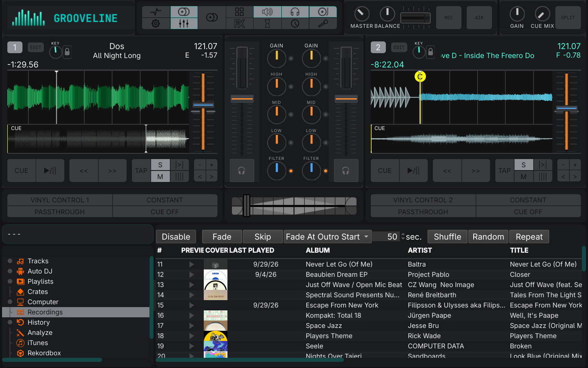Image resolution: width=588 pixels, height=368 pixels.
Task: Sort by the ARTIST column header
Action: [420, 250]
